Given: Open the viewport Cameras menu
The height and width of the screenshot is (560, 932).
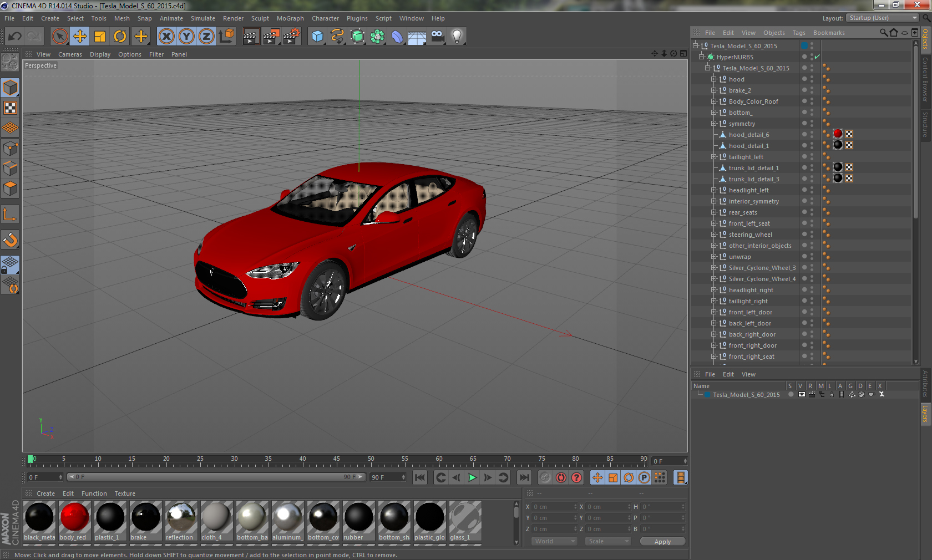Looking at the screenshot, I should pyautogui.click(x=70, y=54).
